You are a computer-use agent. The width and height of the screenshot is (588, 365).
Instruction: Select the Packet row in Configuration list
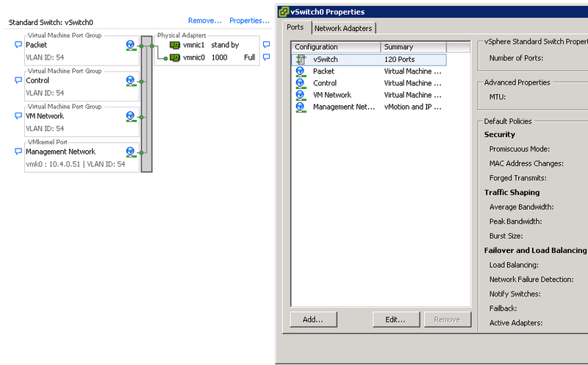(x=369, y=71)
